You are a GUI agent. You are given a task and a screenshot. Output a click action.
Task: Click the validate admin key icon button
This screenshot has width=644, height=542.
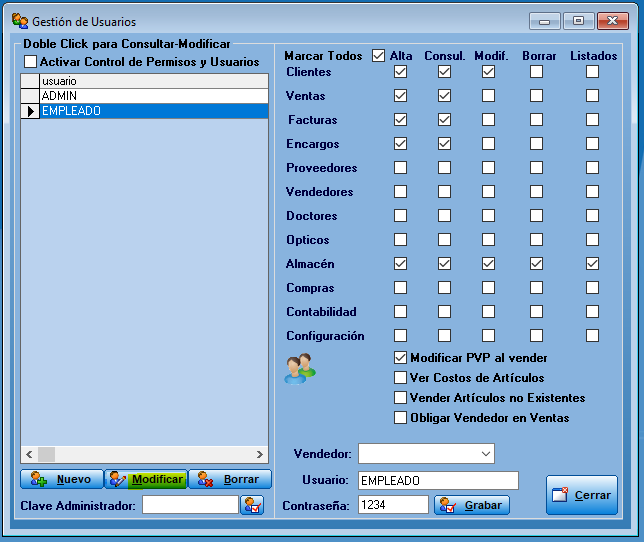click(x=252, y=505)
